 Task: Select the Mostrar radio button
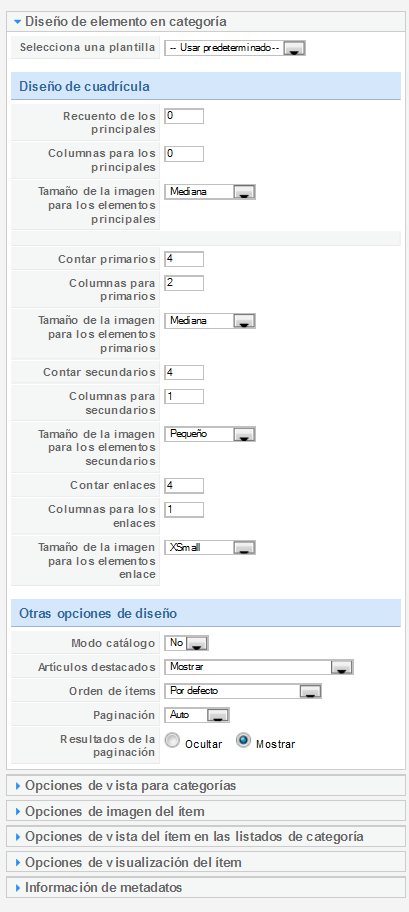click(244, 740)
